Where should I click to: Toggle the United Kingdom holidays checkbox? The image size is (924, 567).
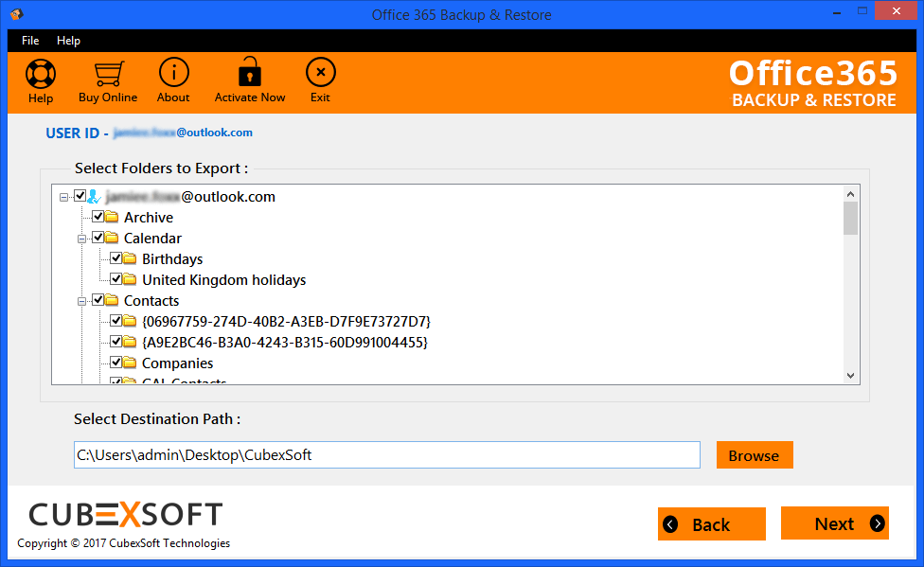[x=115, y=280]
